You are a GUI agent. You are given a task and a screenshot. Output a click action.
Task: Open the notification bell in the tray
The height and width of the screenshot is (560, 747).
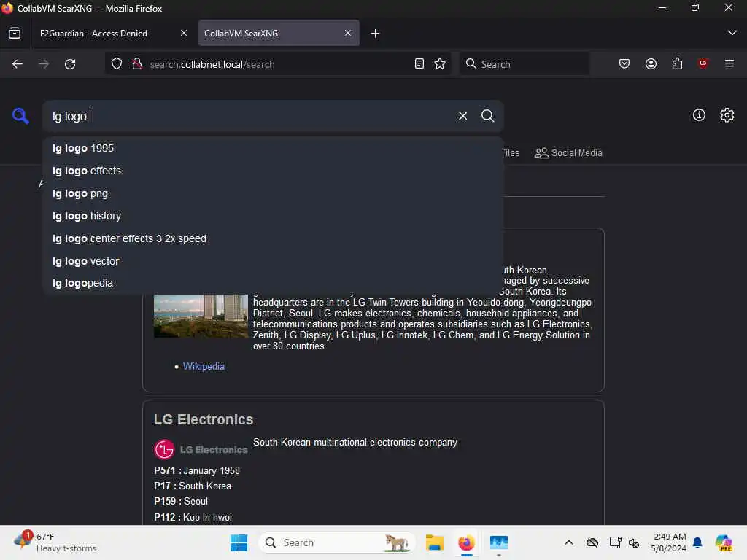point(697,542)
